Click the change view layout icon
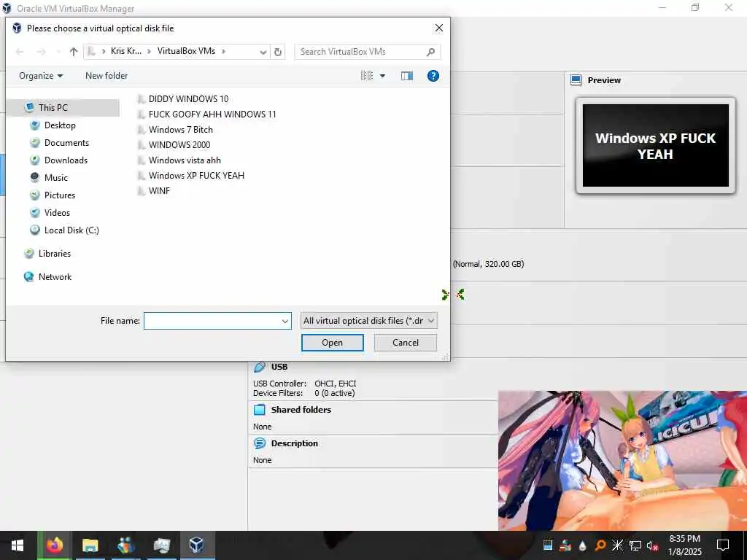Viewport: 747px width, 560px height. tap(367, 76)
